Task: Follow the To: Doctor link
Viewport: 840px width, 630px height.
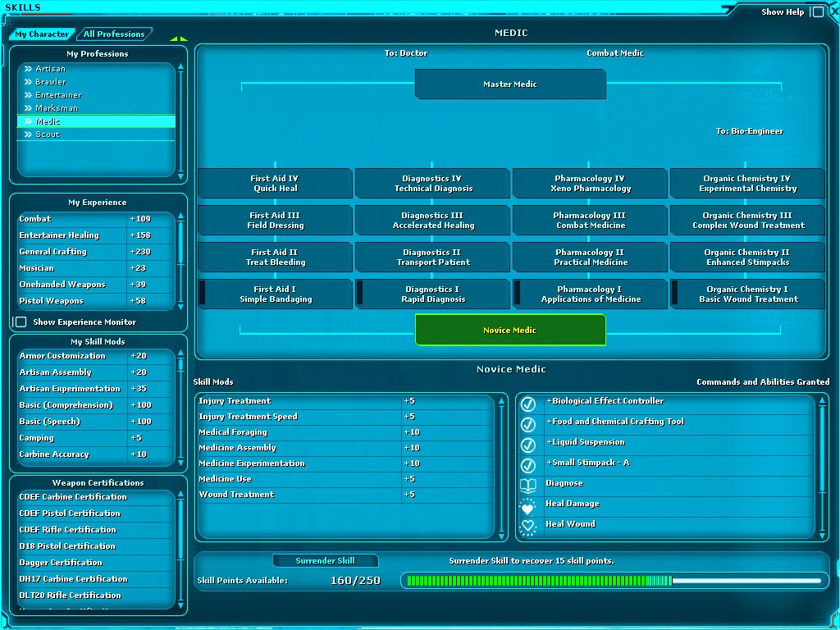Action: pyautogui.click(x=406, y=53)
